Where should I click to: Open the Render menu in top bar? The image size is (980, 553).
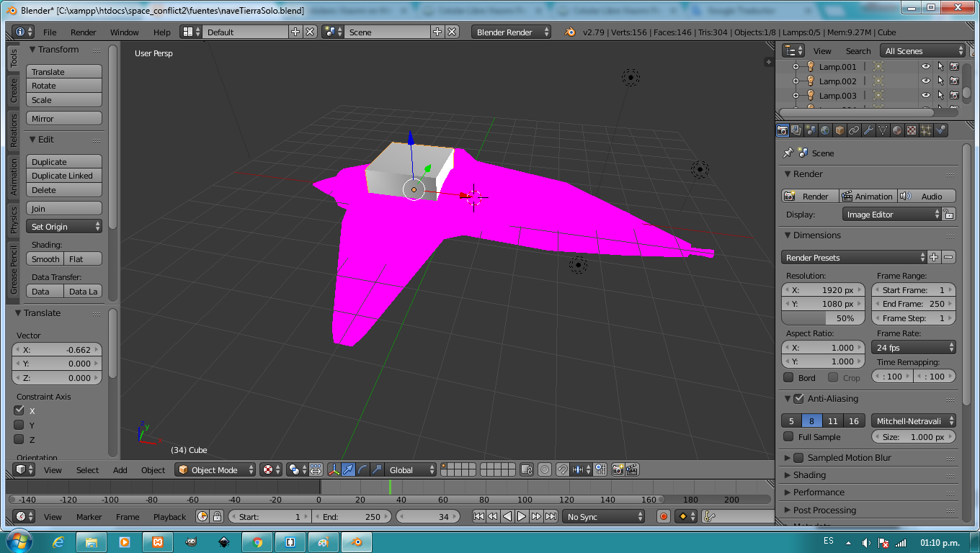(x=84, y=32)
